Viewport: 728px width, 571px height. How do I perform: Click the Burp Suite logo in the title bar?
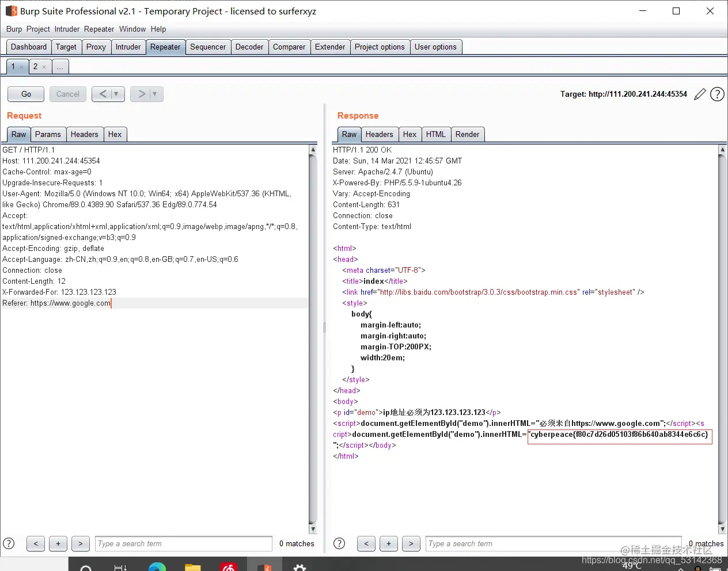[x=11, y=11]
